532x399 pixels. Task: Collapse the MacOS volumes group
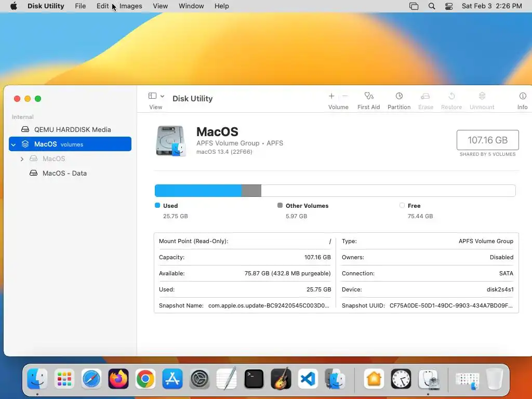[14, 144]
